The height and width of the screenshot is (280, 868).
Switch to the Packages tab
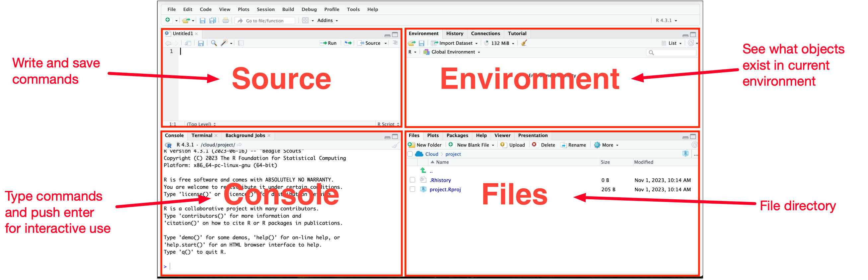(457, 136)
